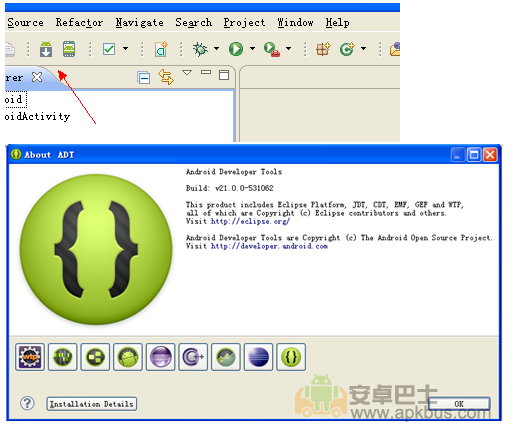Click Collapse All icon in explorer
This screenshot has height=437, width=514.
(x=144, y=78)
